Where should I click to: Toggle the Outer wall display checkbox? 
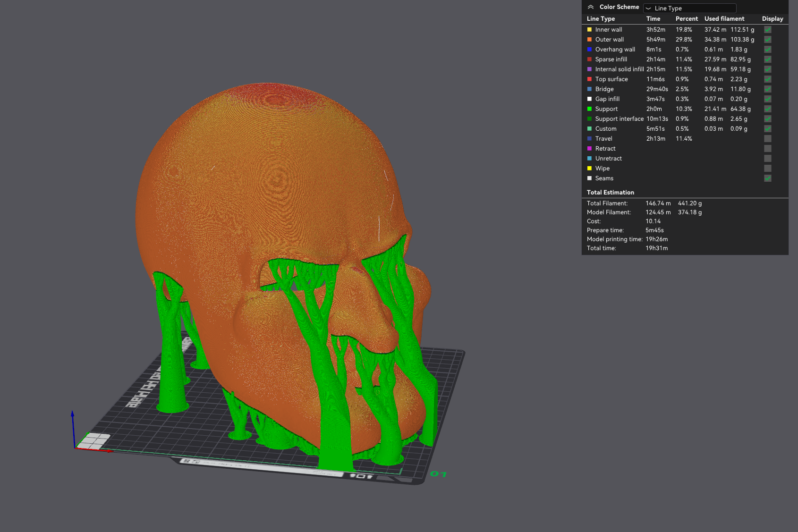(768, 39)
